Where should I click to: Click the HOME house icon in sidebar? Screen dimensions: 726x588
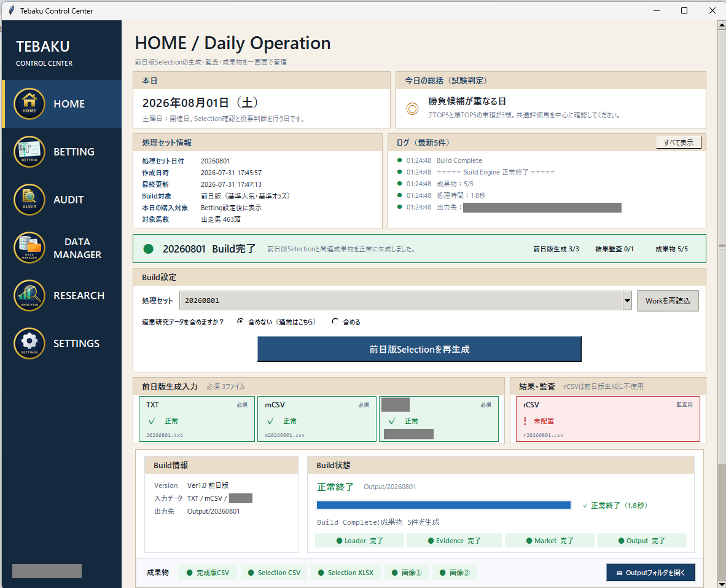click(29, 104)
